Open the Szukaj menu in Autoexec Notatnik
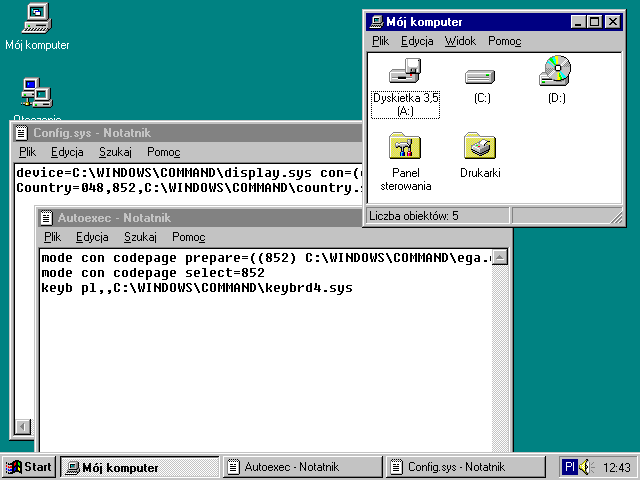Screen dimensions: 640x480 click(140, 237)
